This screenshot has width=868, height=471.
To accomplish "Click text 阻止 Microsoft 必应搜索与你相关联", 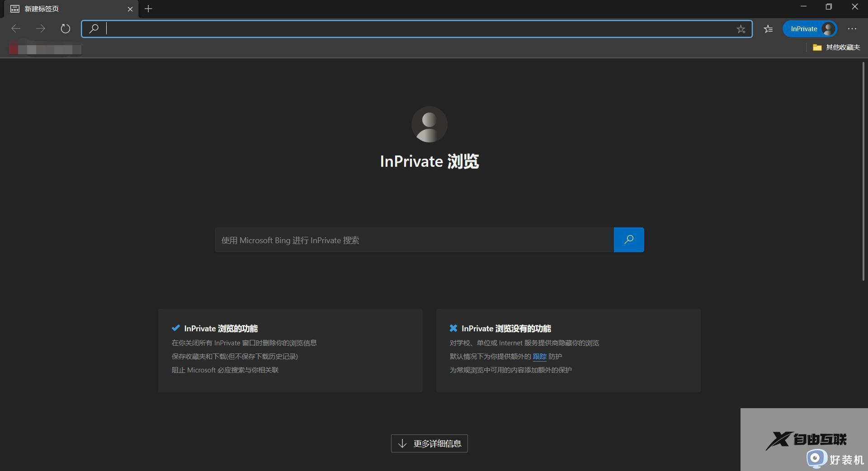I will (225, 370).
